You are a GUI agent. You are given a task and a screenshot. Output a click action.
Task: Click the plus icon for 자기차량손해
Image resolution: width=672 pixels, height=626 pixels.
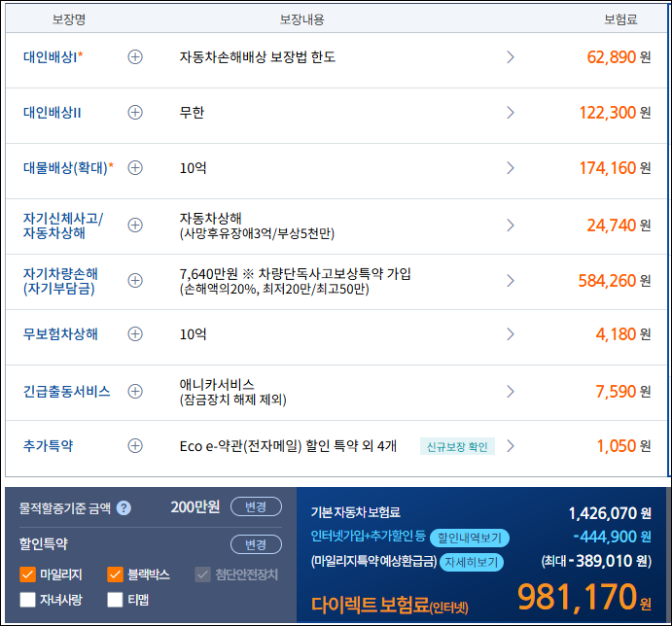click(135, 281)
